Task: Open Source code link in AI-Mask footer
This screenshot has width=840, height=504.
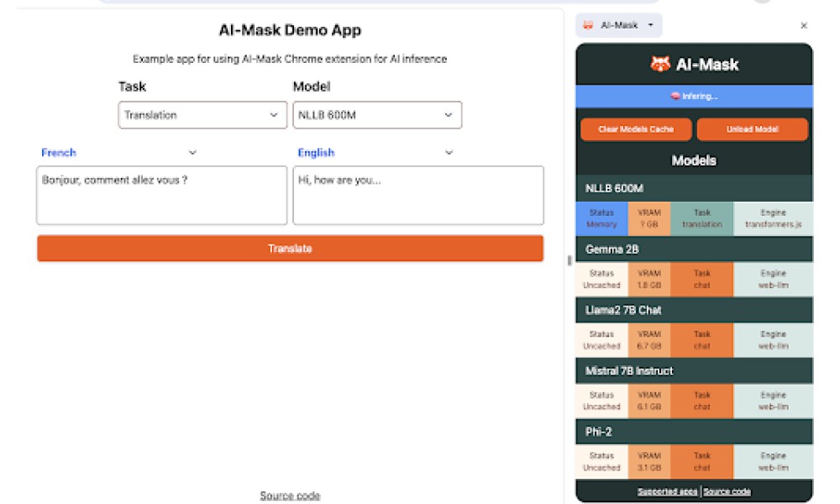Action: point(727,491)
